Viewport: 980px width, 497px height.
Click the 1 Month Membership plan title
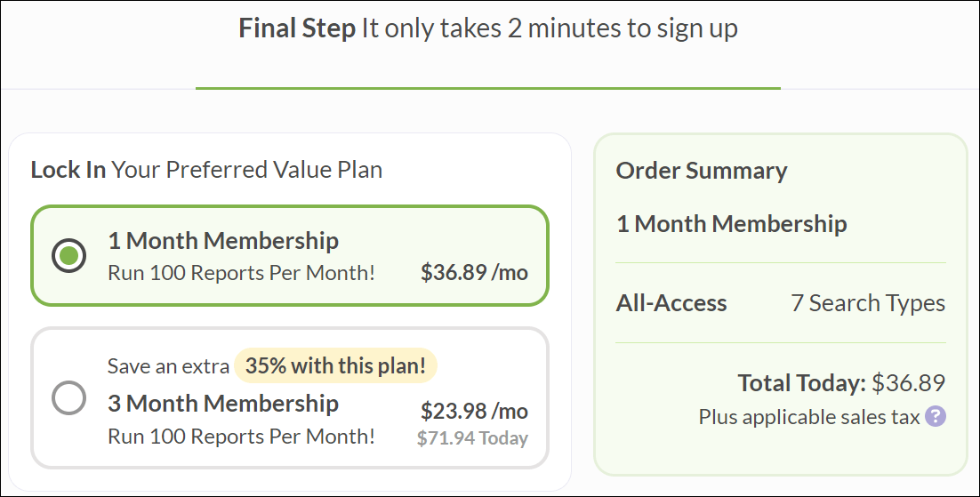pos(223,241)
